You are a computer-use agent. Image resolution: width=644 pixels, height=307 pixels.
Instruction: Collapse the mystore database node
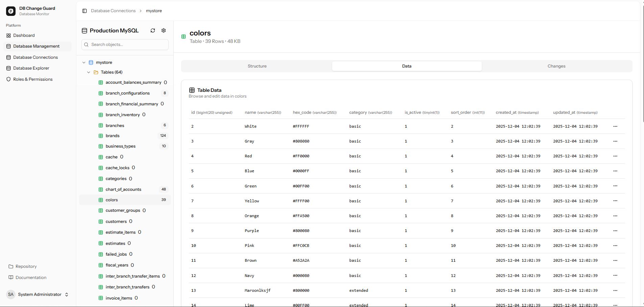pyautogui.click(x=84, y=62)
